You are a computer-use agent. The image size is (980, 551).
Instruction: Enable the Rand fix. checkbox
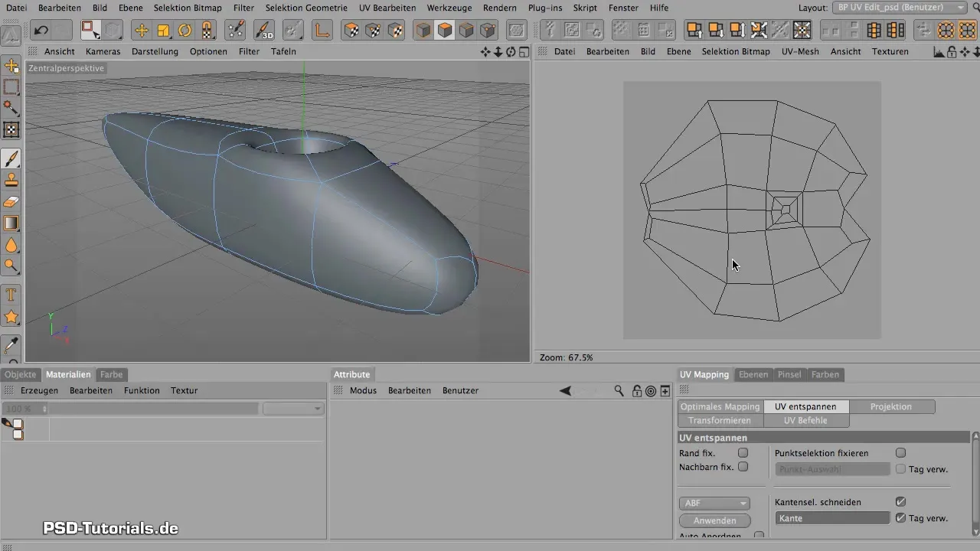click(743, 453)
